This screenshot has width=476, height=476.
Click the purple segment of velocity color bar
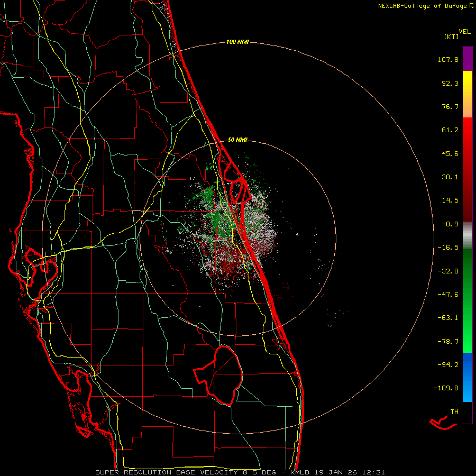coord(467,59)
